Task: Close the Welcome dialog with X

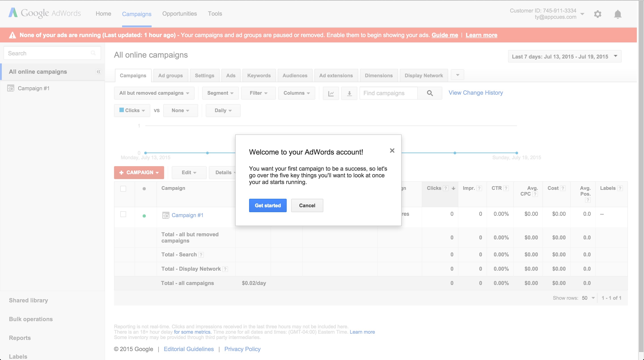Action: [392, 151]
